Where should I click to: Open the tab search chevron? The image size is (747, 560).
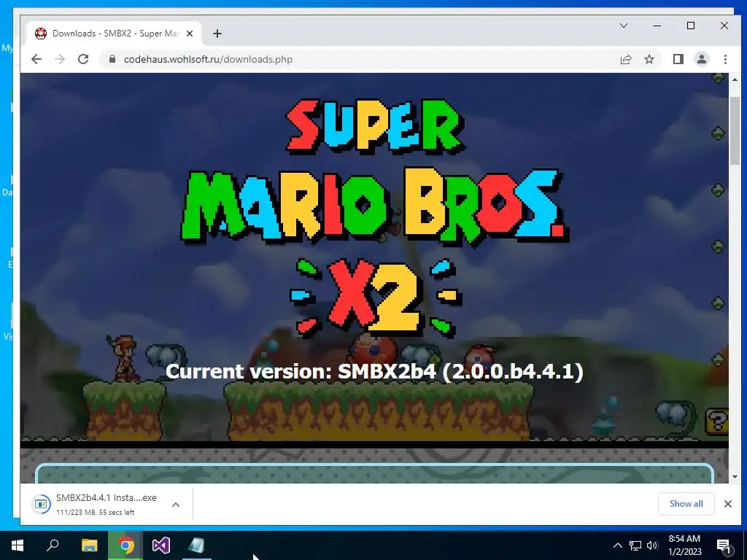[623, 26]
